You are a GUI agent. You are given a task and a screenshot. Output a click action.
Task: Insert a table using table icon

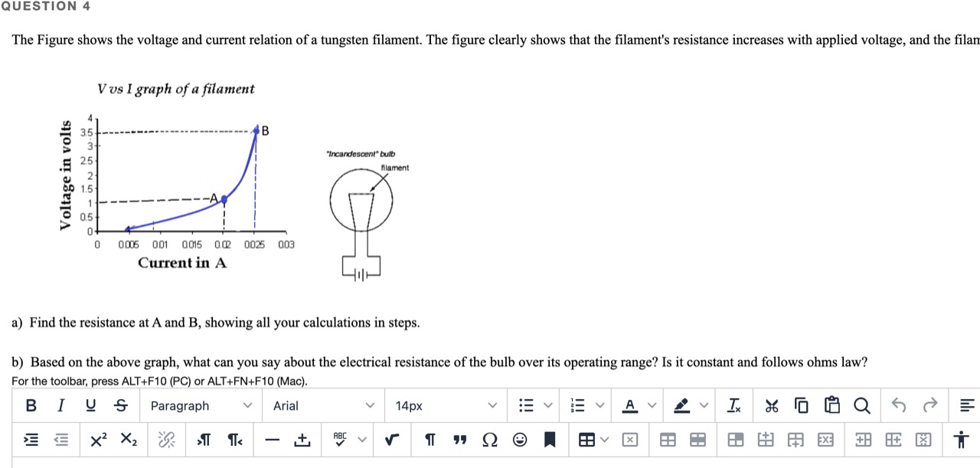tap(586, 440)
